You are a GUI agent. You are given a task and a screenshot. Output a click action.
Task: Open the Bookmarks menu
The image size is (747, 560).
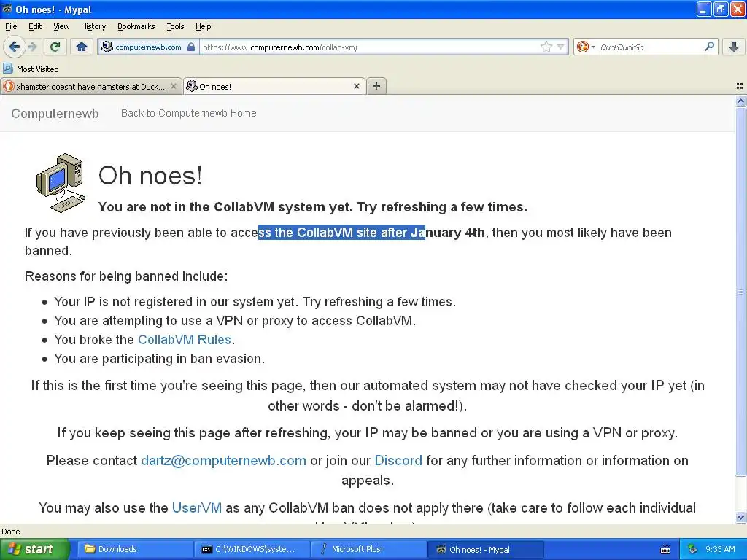tap(136, 26)
